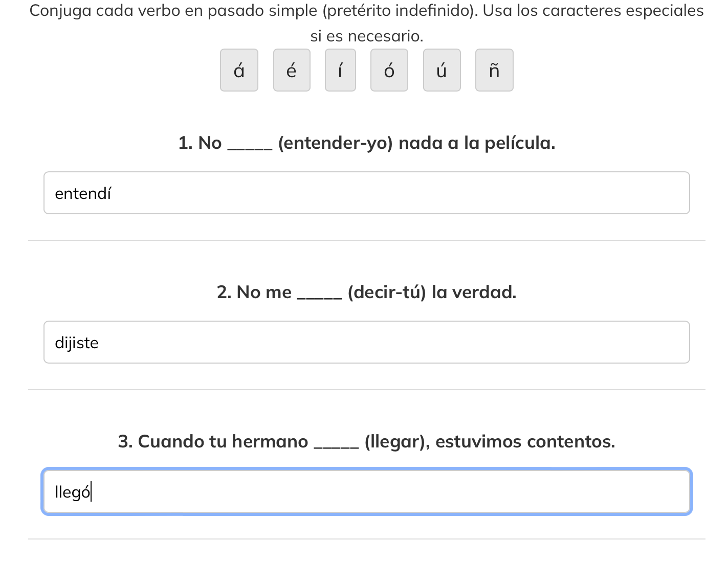Click the typed word "entendí"
The height and width of the screenshot is (562, 728).
83,193
